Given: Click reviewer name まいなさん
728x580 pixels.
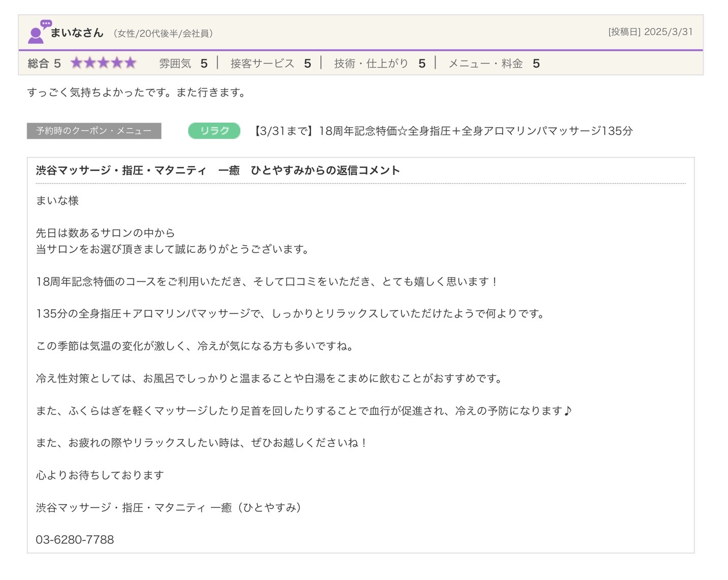Looking at the screenshot, I should click(77, 33).
